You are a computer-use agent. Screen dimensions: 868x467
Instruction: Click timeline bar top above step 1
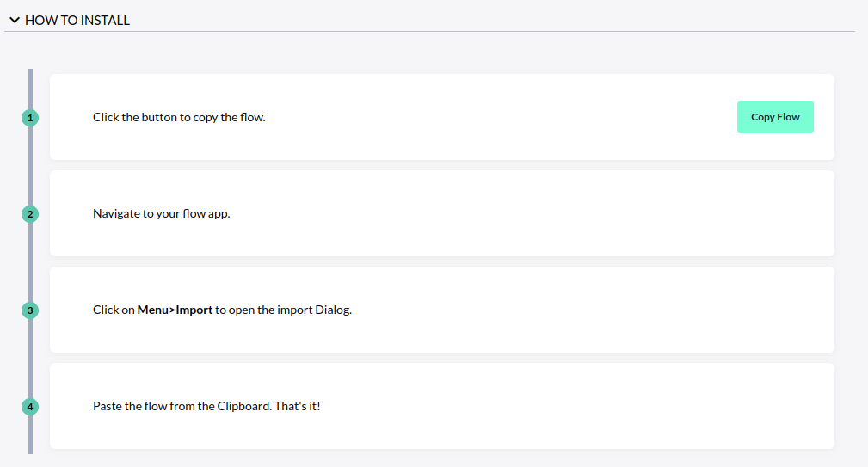click(30, 86)
